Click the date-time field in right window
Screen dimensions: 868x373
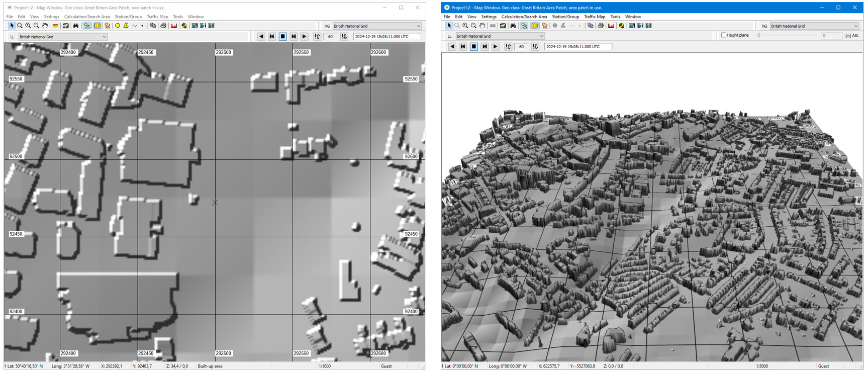(x=577, y=47)
